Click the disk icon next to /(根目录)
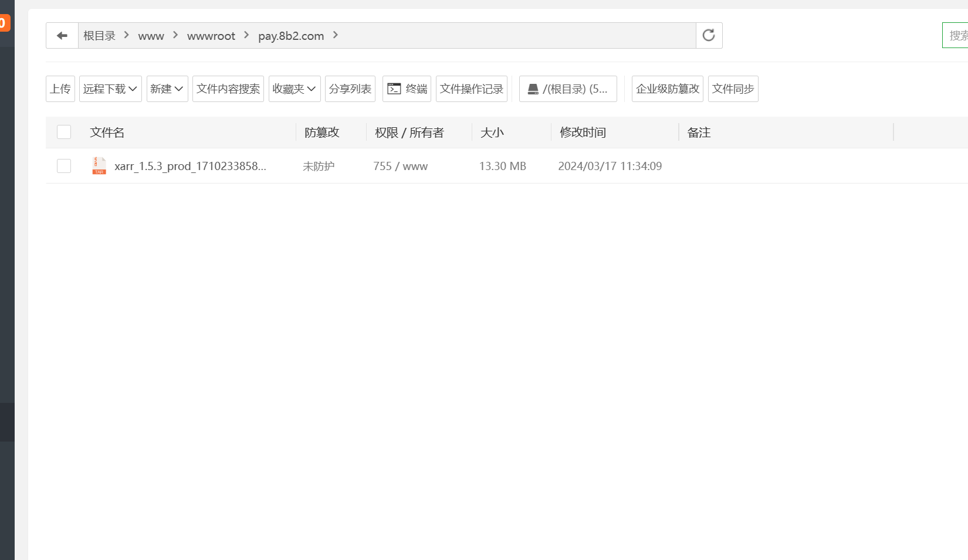 pos(533,89)
